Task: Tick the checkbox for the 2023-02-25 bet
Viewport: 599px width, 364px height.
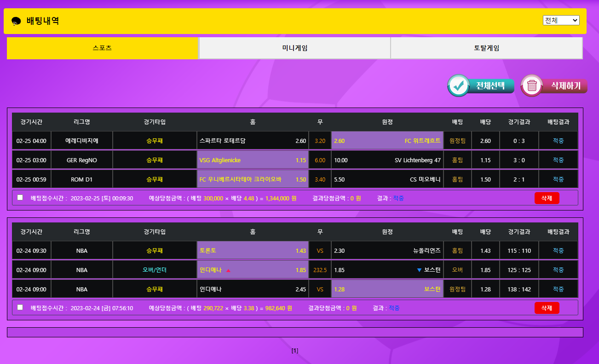Action: pos(20,198)
